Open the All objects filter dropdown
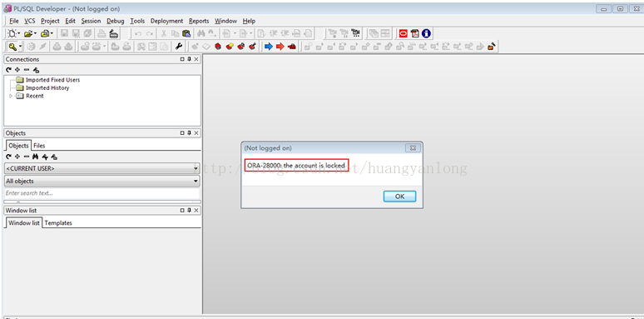 coord(102,181)
